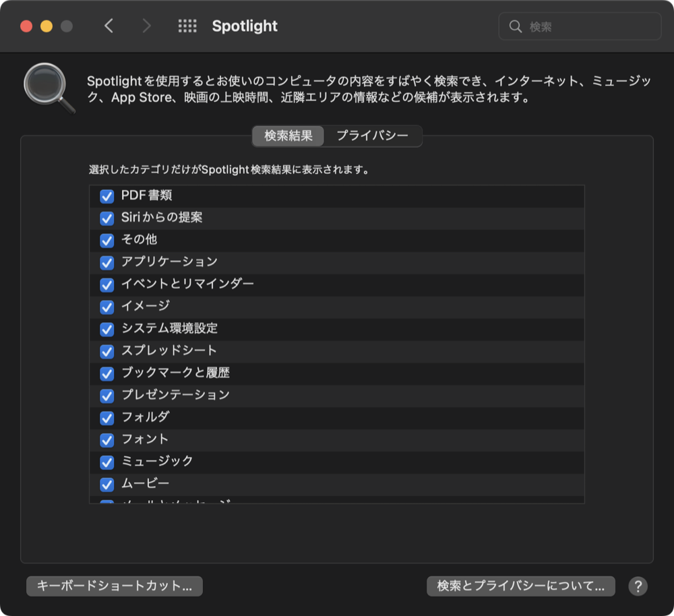Uncheck the Siriからの提案 checkbox

(107, 218)
